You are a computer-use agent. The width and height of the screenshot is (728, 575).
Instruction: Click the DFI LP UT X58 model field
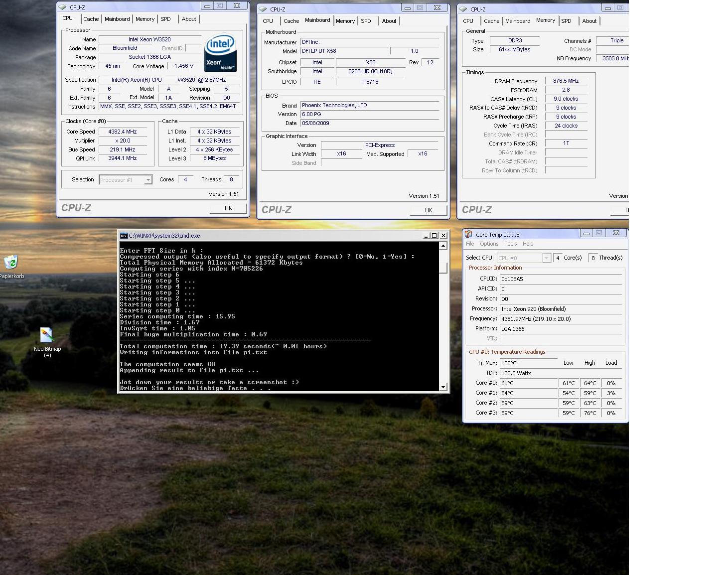click(344, 51)
